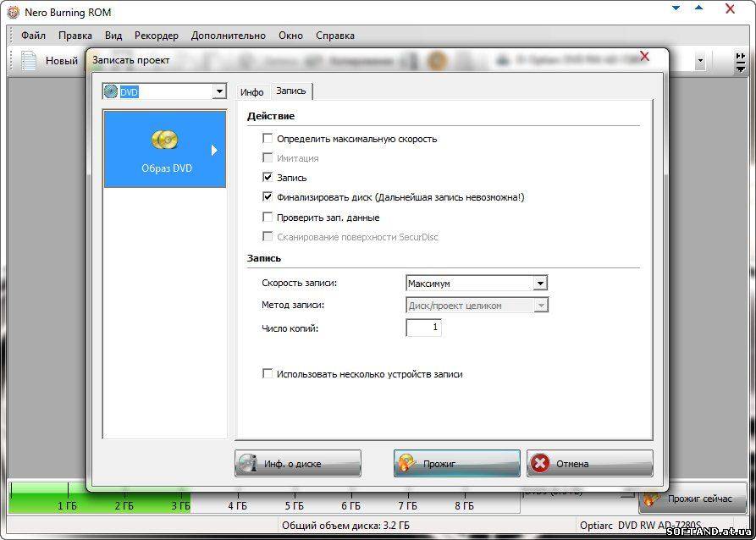Screen dimensions: 756x540
Task: Click the Записать проект dialog title
Action: [131, 60]
